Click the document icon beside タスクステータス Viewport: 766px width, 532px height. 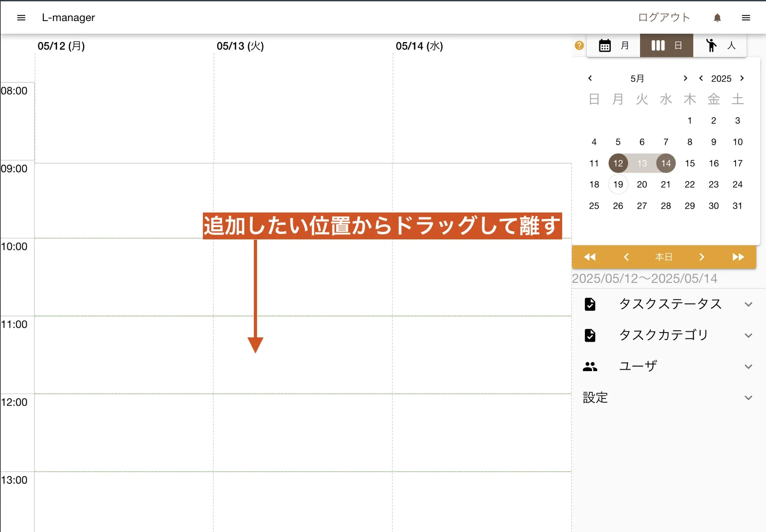(590, 304)
